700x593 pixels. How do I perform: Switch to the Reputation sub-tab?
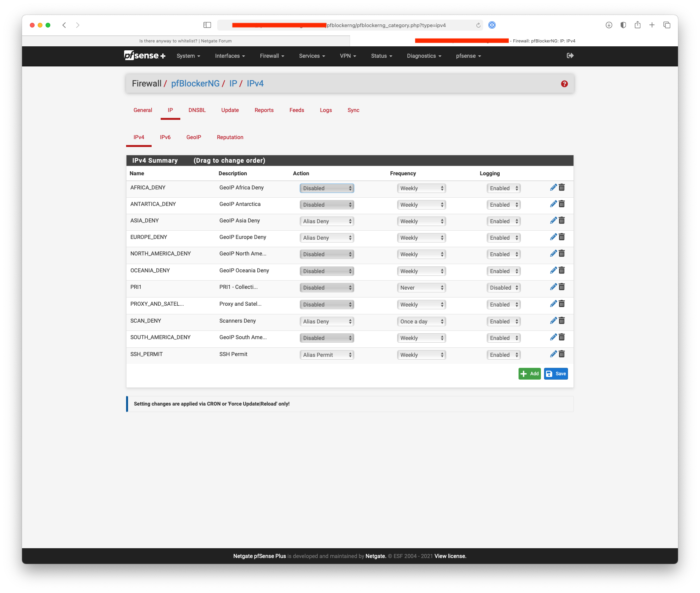click(230, 137)
